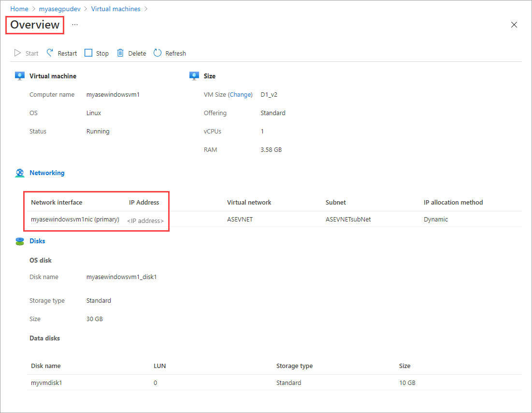Expand the Networking section header
The height and width of the screenshot is (413, 532).
(x=47, y=173)
